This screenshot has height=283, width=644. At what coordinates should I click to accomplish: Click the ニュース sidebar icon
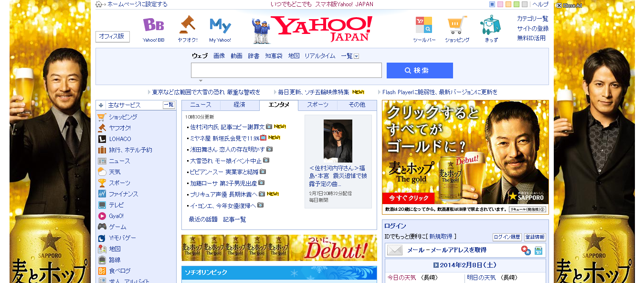click(x=102, y=161)
